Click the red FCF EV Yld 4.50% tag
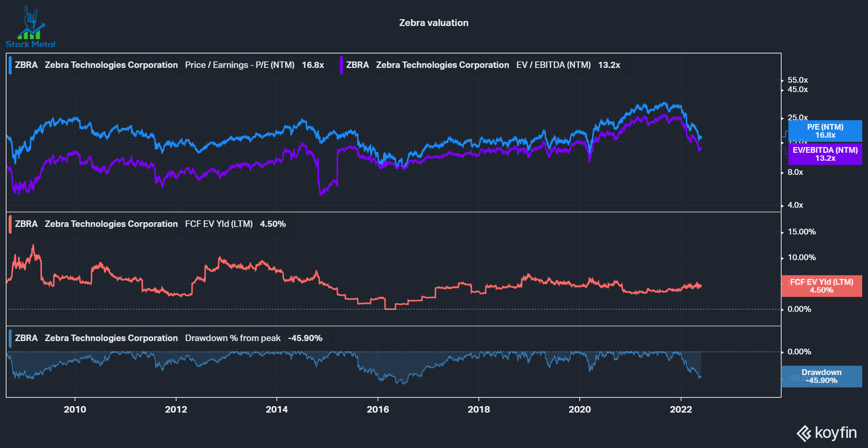868x448 pixels. [821, 286]
